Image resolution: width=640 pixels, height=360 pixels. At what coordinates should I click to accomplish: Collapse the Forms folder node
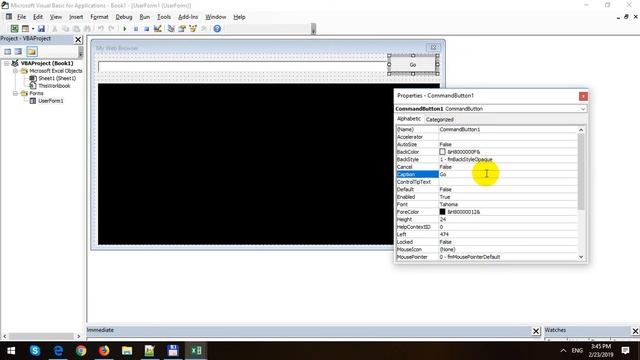(16, 93)
